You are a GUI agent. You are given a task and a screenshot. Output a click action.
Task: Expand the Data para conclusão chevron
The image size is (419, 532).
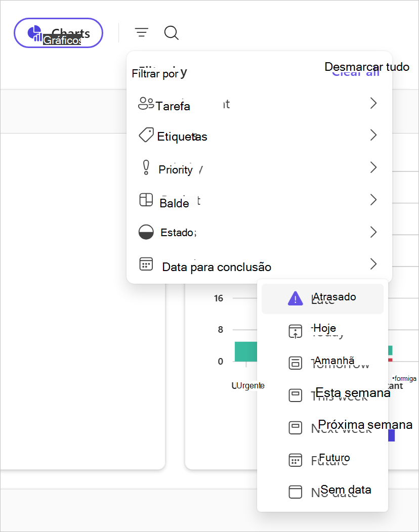tap(373, 264)
